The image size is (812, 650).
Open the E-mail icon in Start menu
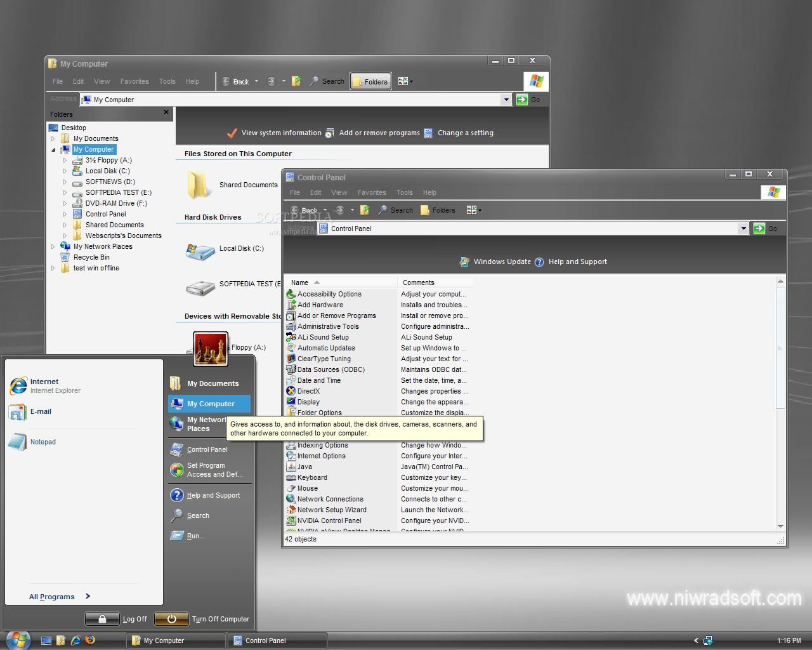pyautogui.click(x=30, y=411)
